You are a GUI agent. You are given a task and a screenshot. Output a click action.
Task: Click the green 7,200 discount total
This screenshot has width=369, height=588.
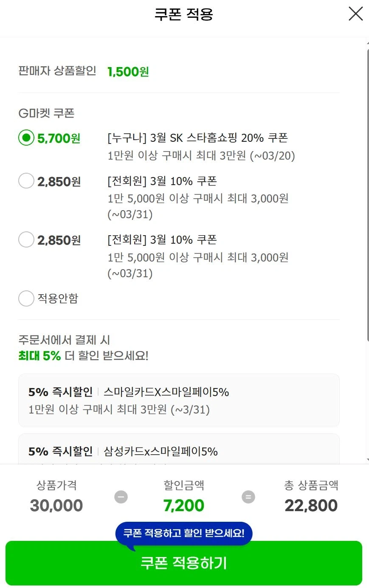click(183, 505)
